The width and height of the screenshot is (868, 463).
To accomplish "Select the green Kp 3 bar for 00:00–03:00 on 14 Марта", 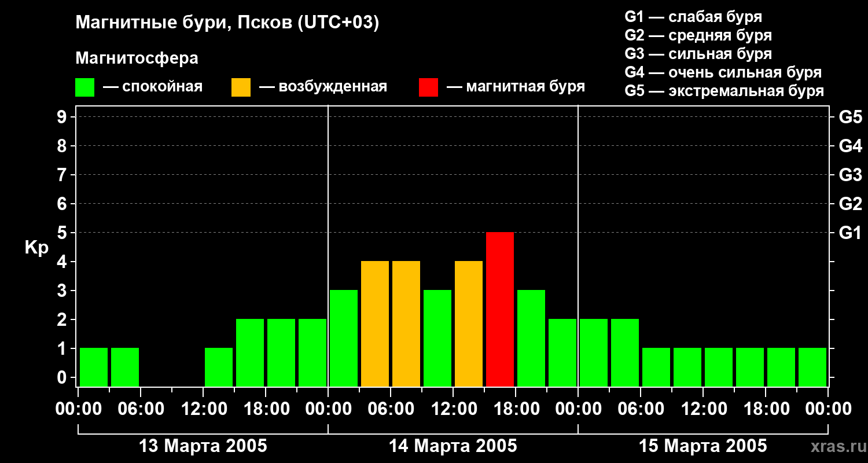I will [344, 338].
